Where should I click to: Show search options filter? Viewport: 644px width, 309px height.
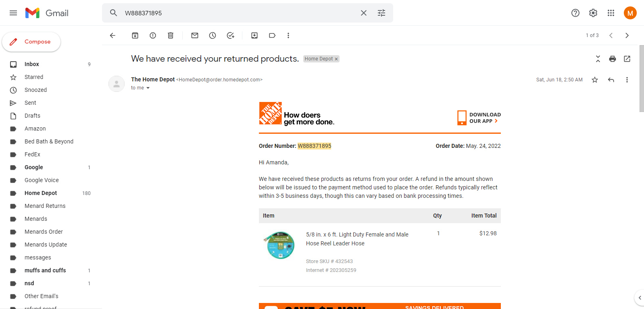pyautogui.click(x=381, y=13)
